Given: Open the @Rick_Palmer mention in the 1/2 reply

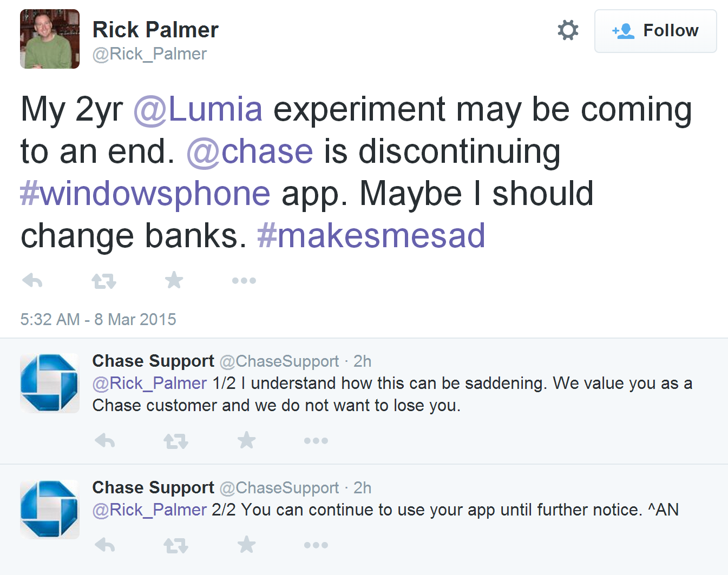Looking at the screenshot, I should click(x=149, y=384).
